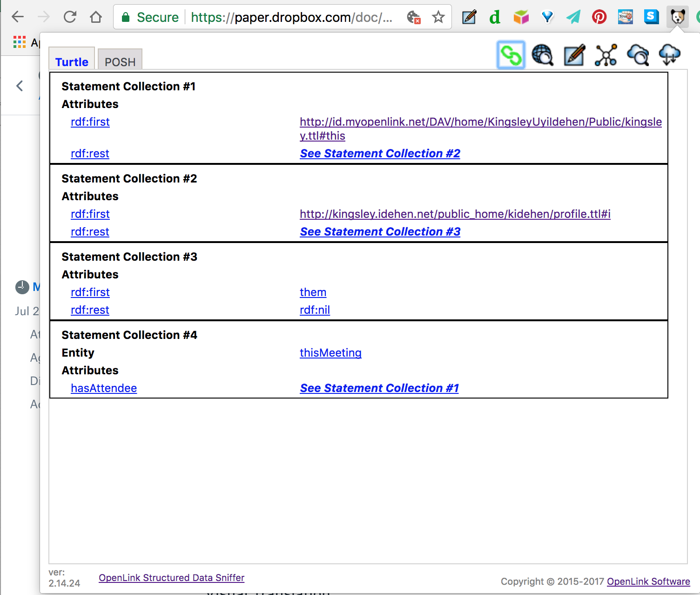
Task: Select the linked data sources view
Action: pyautogui.click(x=511, y=54)
